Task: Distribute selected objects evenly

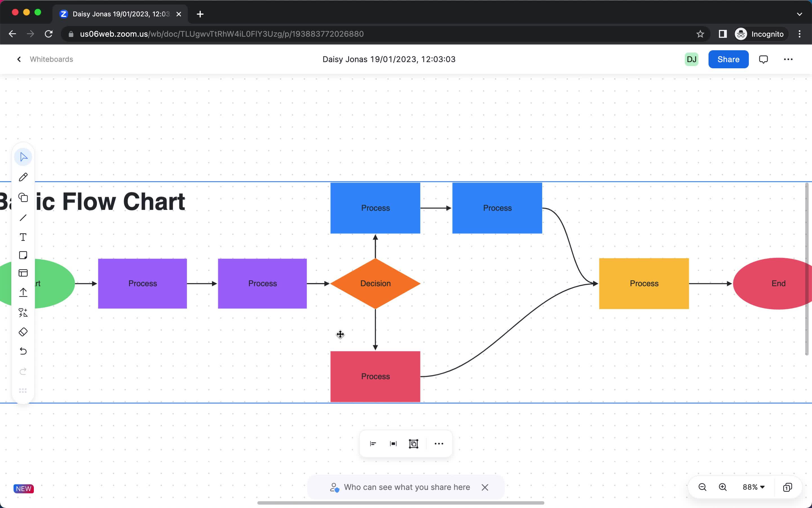Action: pyautogui.click(x=393, y=444)
